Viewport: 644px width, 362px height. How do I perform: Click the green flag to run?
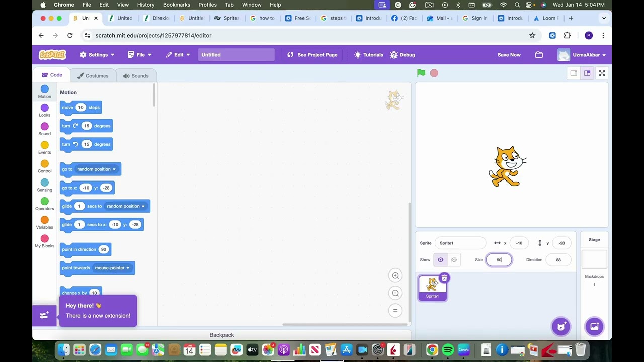pos(421,73)
